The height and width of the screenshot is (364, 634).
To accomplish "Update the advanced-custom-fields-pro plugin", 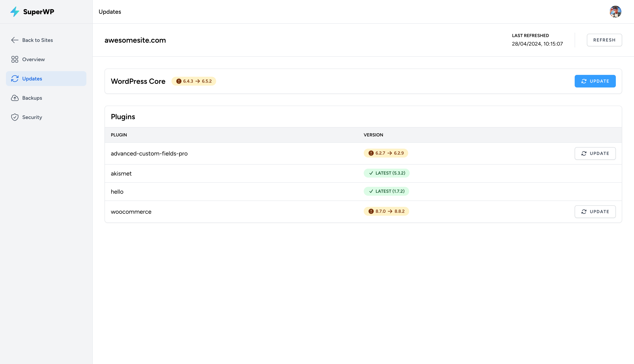I will click(x=595, y=153).
